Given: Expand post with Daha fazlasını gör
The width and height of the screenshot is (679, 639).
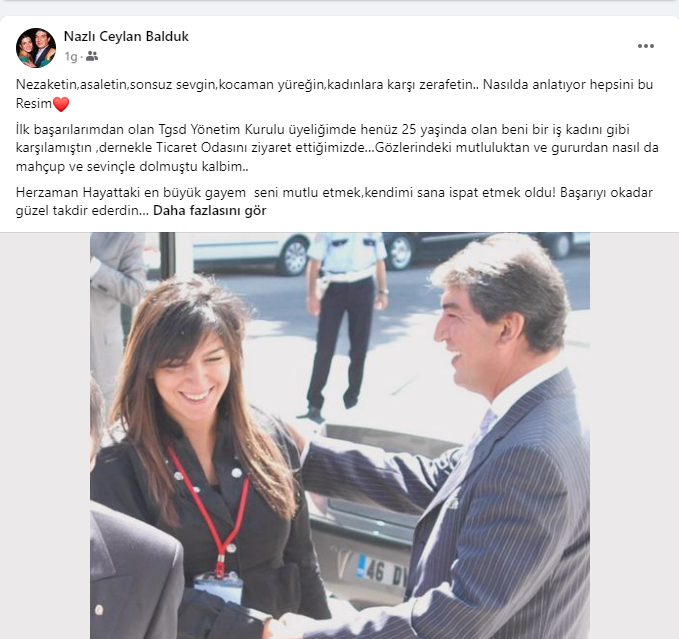Looking at the screenshot, I should [x=210, y=210].
